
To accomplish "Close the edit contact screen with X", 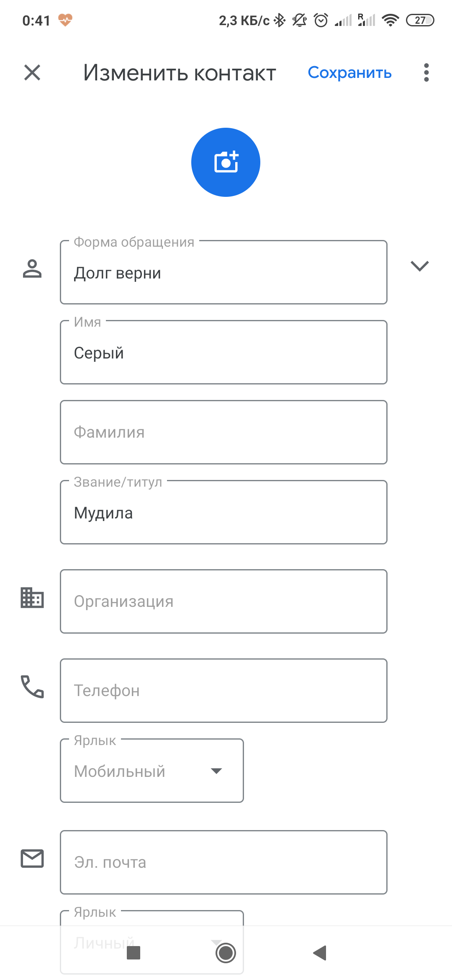I will 32,72.
